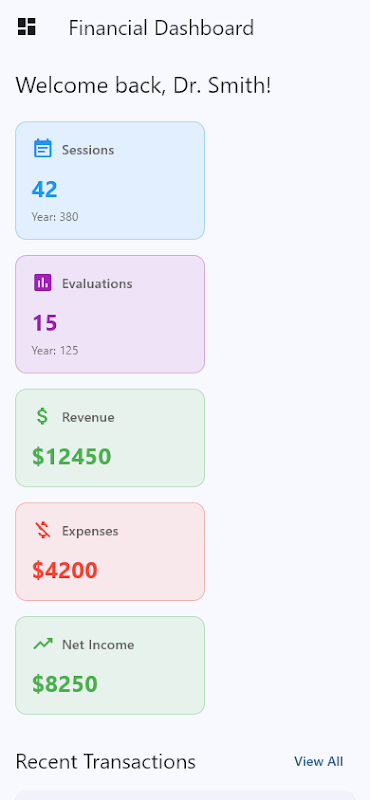
Task: Click the red crossed-dollar Expenses icon
Action: pyautogui.click(x=43, y=530)
